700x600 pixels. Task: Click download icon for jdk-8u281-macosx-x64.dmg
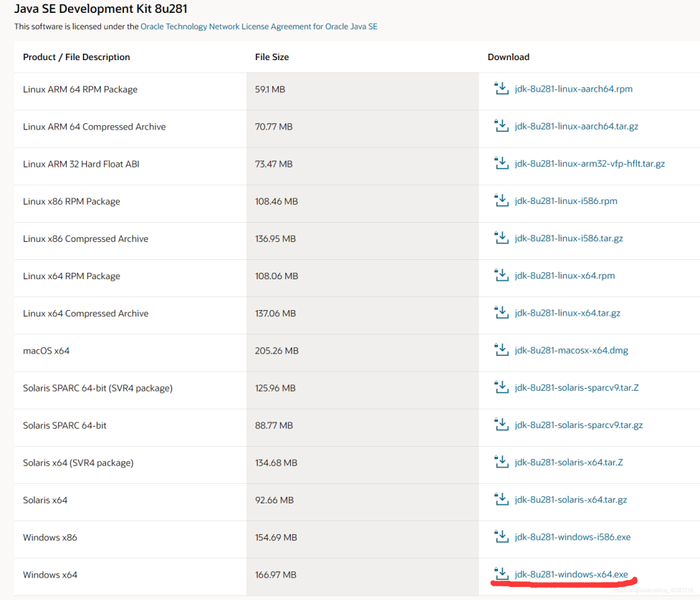[502, 350]
